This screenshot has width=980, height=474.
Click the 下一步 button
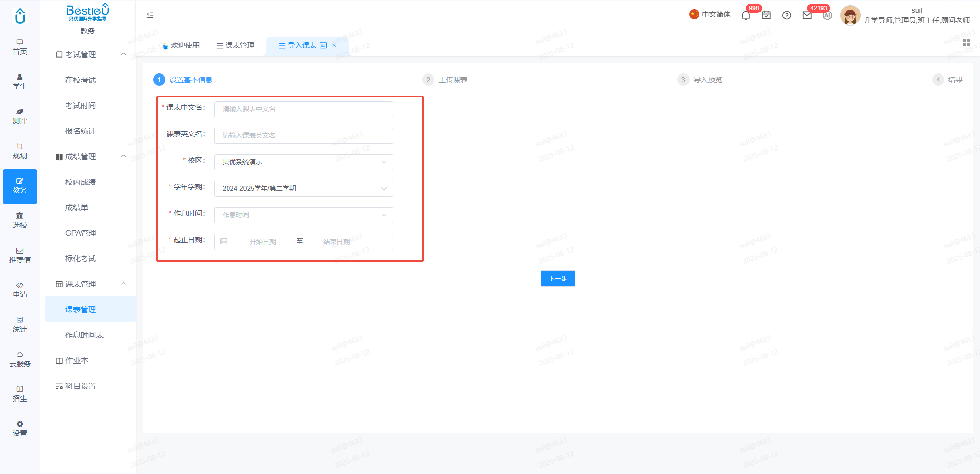557,279
